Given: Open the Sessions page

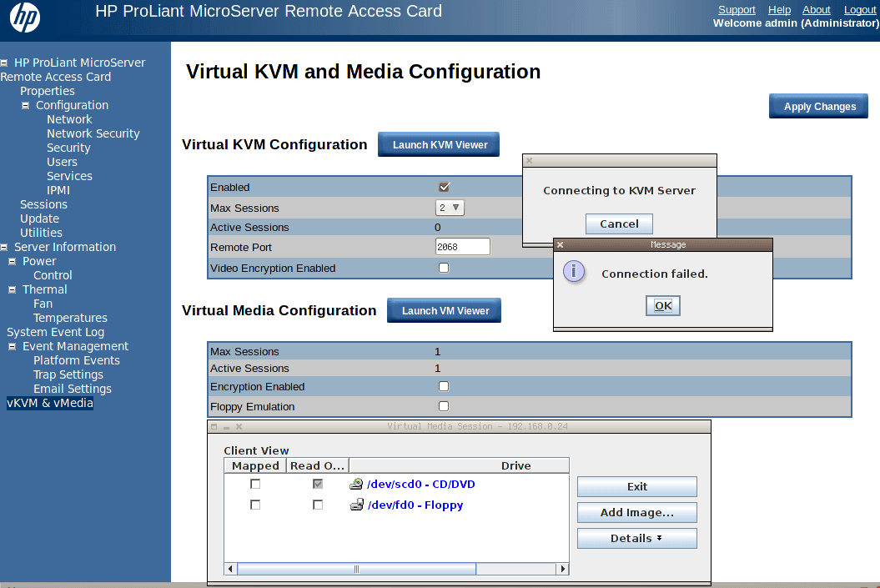Looking at the screenshot, I should (43, 204).
